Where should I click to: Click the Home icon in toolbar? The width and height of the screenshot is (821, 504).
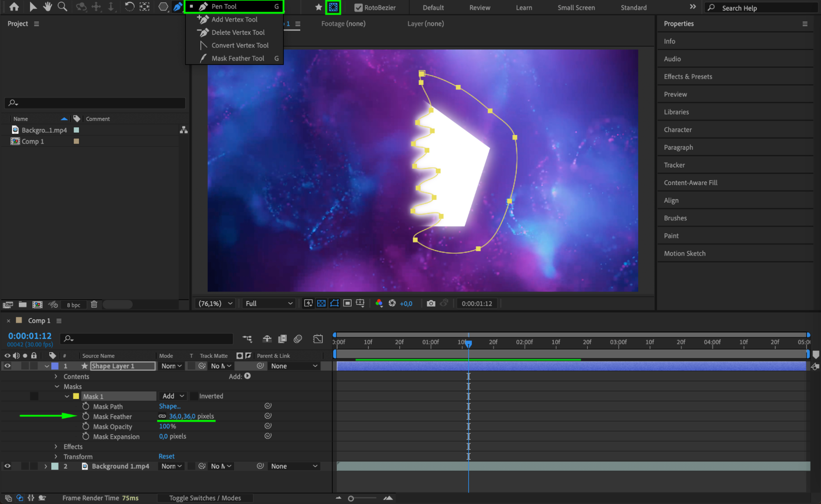tap(14, 7)
